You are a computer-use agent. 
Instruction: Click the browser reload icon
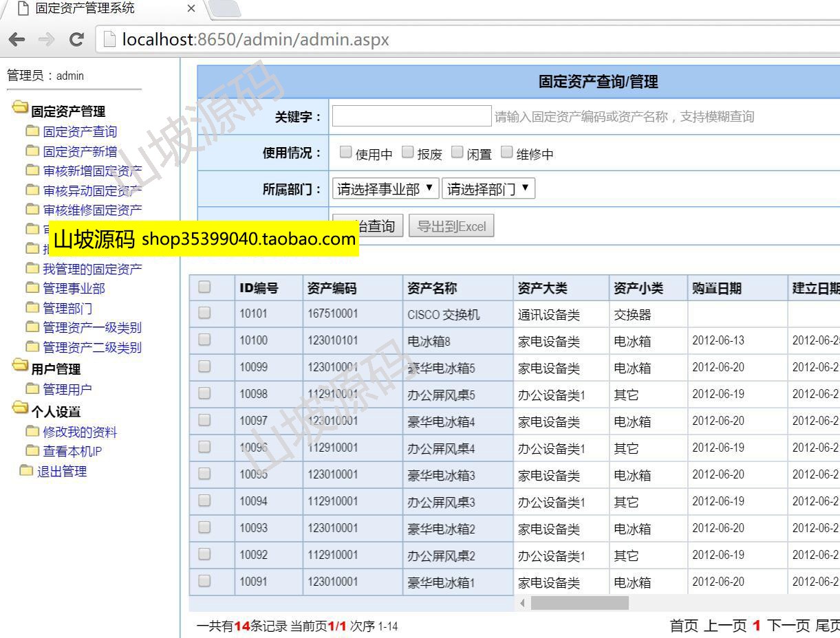tap(76, 40)
